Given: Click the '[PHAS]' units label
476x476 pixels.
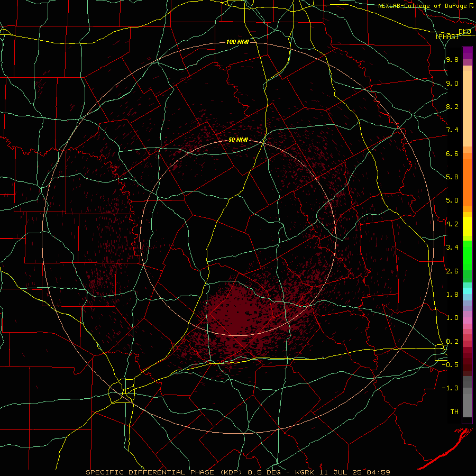Looking at the screenshot, I should coord(447,36).
